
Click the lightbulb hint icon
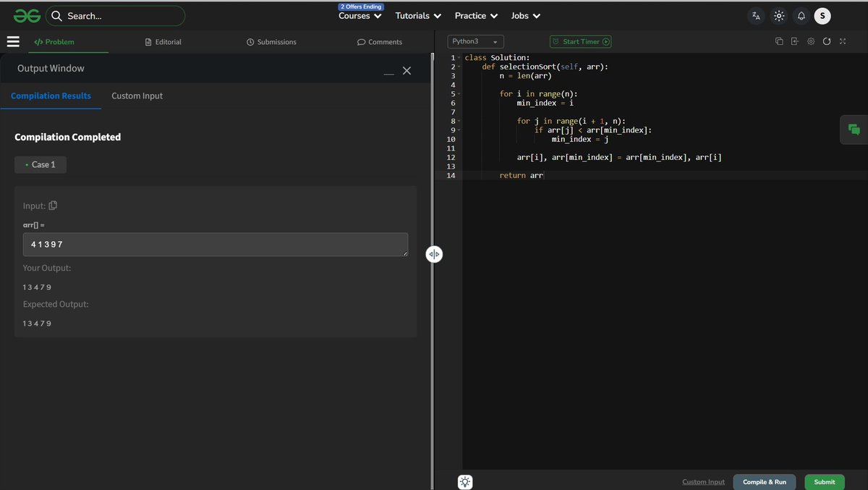[465, 482]
